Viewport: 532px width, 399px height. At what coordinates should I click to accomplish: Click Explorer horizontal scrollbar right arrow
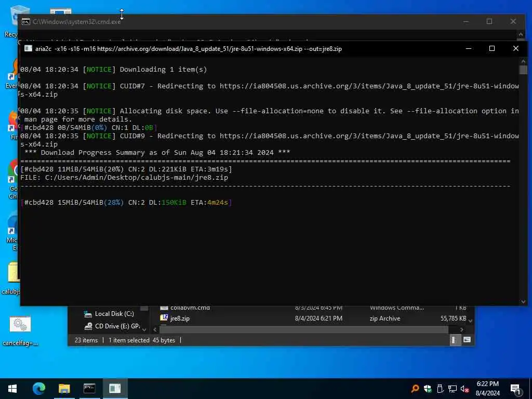(x=461, y=329)
